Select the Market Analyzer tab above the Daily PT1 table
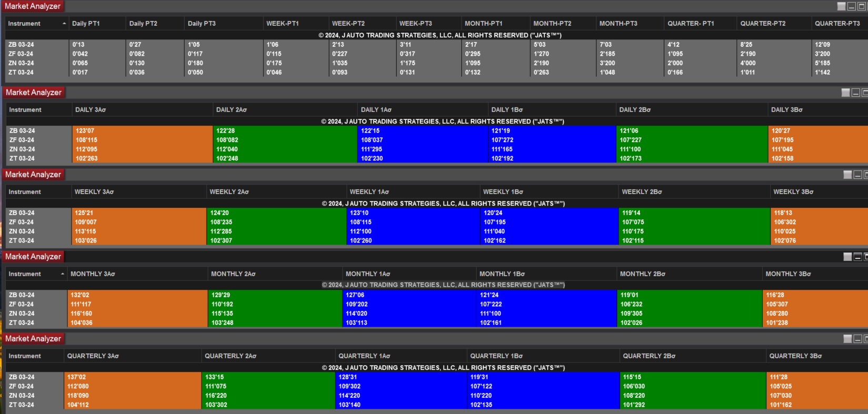This screenshot has width=868, height=414. pyautogui.click(x=33, y=6)
